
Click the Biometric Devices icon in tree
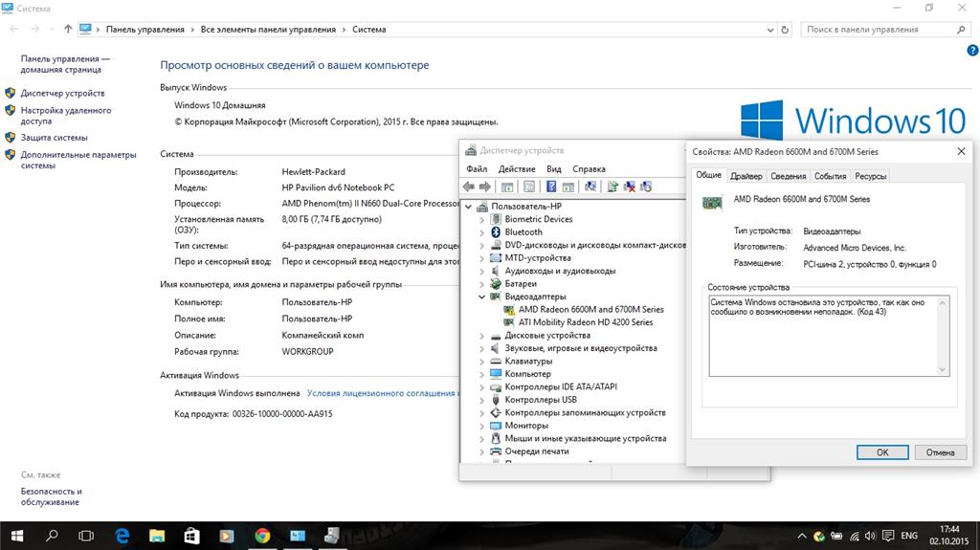tap(496, 219)
